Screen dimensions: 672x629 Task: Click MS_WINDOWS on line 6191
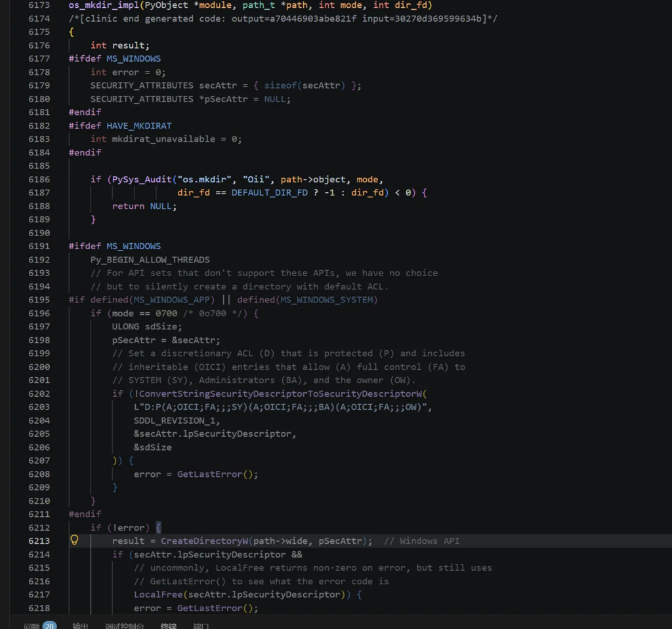[x=134, y=246]
